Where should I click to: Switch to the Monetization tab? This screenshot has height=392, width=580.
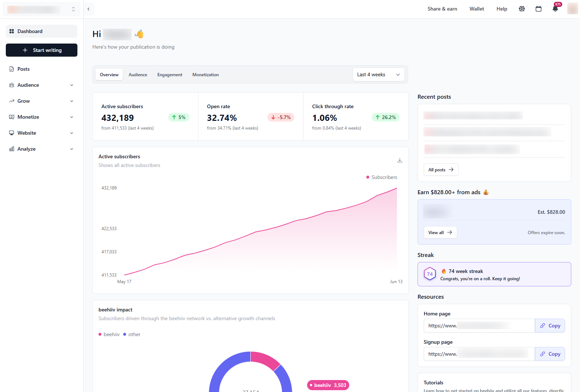point(206,75)
